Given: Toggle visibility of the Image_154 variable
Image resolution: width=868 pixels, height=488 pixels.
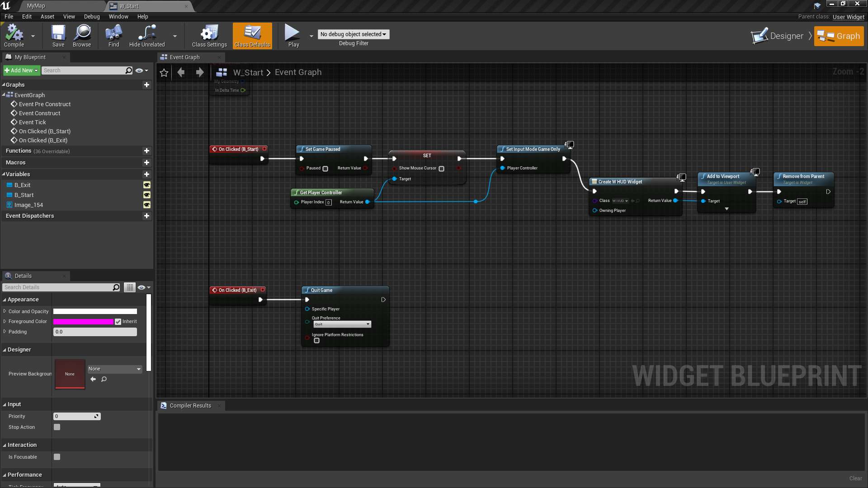Looking at the screenshot, I should click(x=146, y=205).
